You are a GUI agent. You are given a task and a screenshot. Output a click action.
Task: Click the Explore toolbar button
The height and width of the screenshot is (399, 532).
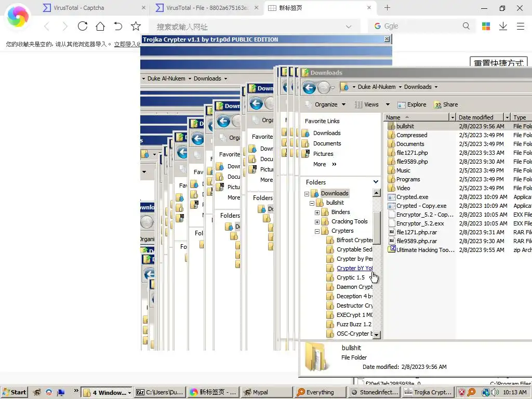412,104
